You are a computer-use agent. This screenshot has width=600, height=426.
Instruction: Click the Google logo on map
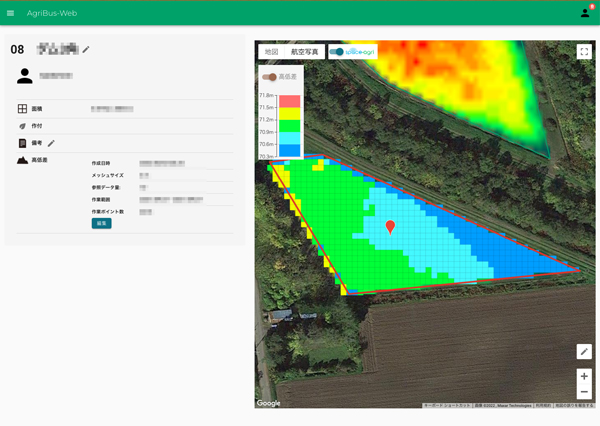tap(268, 403)
